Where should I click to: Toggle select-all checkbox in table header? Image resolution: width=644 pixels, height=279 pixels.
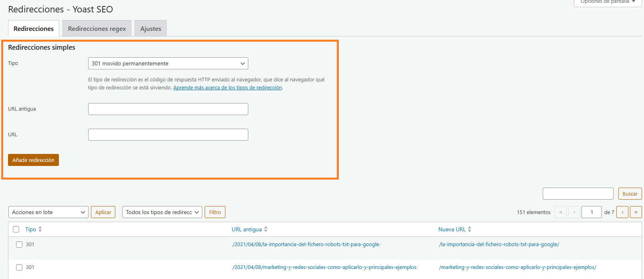tap(16, 229)
